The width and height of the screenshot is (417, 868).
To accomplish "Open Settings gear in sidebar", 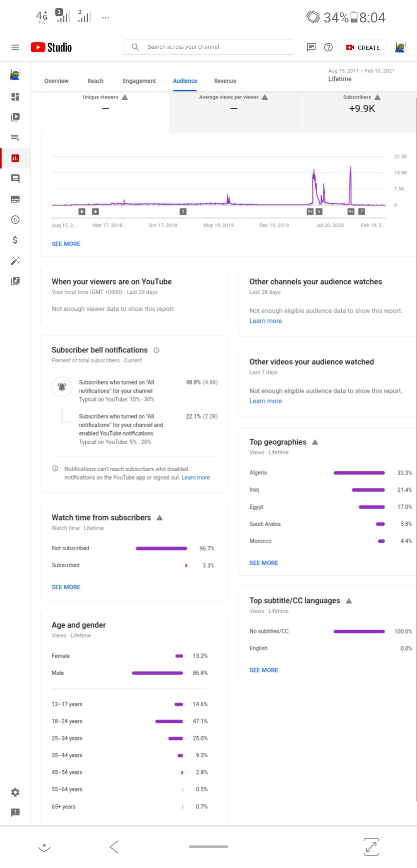I will point(15,792).
